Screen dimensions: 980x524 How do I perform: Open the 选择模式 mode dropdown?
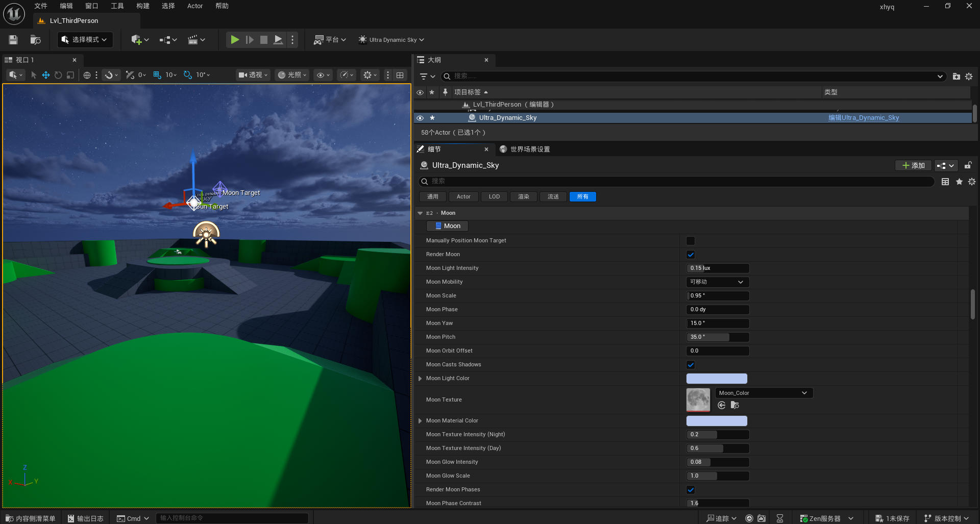coord(85,40)
